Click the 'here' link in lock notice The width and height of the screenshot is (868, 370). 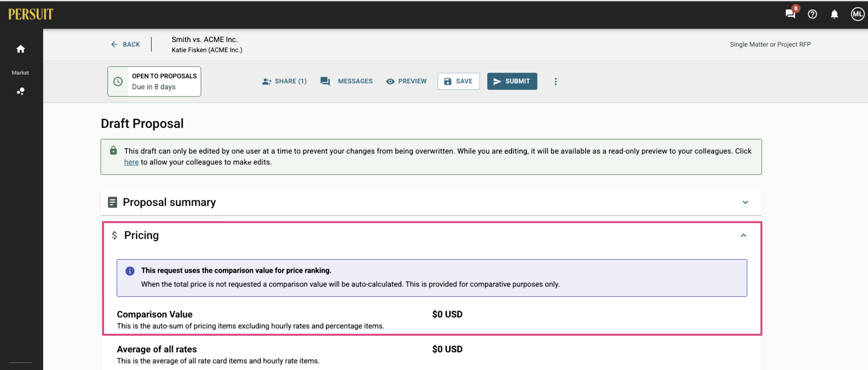pyautogui.click(x=131, y=162)
